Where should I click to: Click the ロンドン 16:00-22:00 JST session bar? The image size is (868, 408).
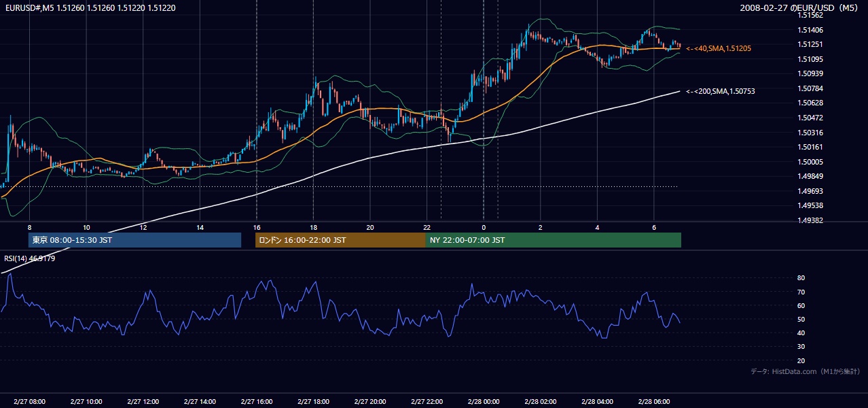tap(340, 240)
